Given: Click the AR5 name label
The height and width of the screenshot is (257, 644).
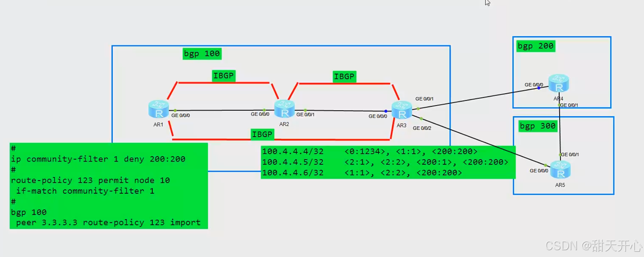Looking at the screenshot, I should (x=560, y=185).
